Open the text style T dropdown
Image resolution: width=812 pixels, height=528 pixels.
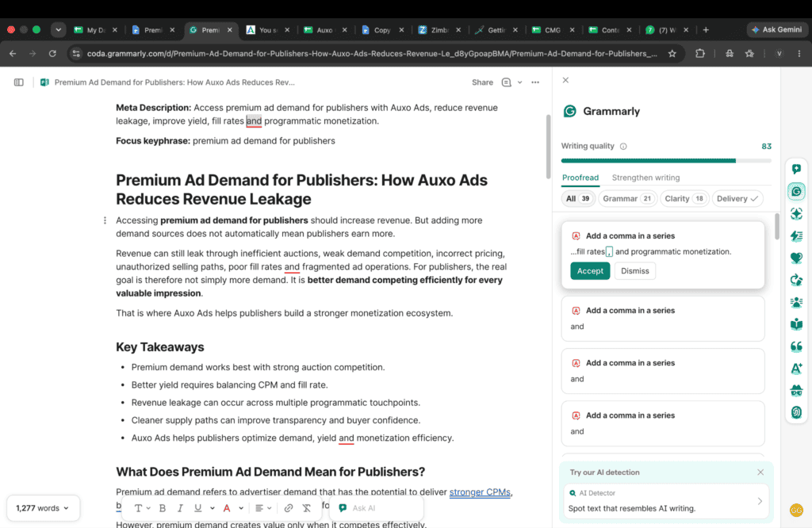[142, 508]
